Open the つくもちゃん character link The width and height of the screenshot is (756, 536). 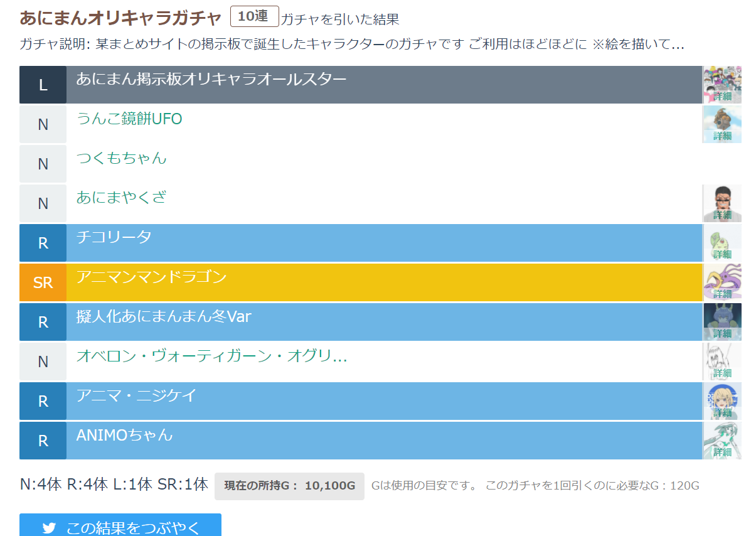(x=122, y=158)
